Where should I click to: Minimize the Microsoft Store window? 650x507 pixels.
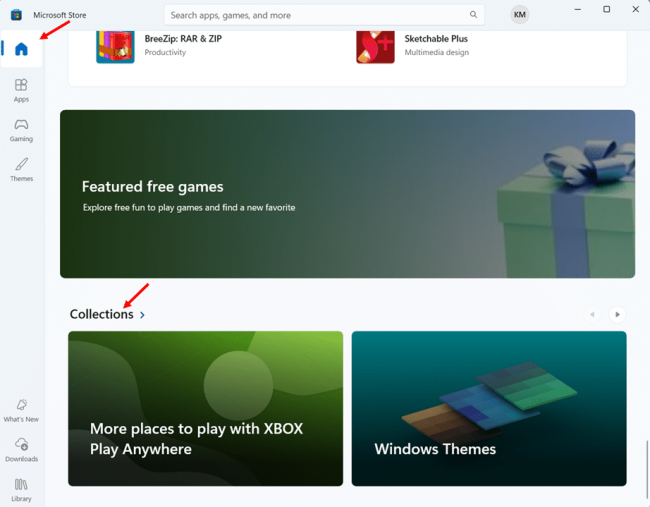coord(577,9)
